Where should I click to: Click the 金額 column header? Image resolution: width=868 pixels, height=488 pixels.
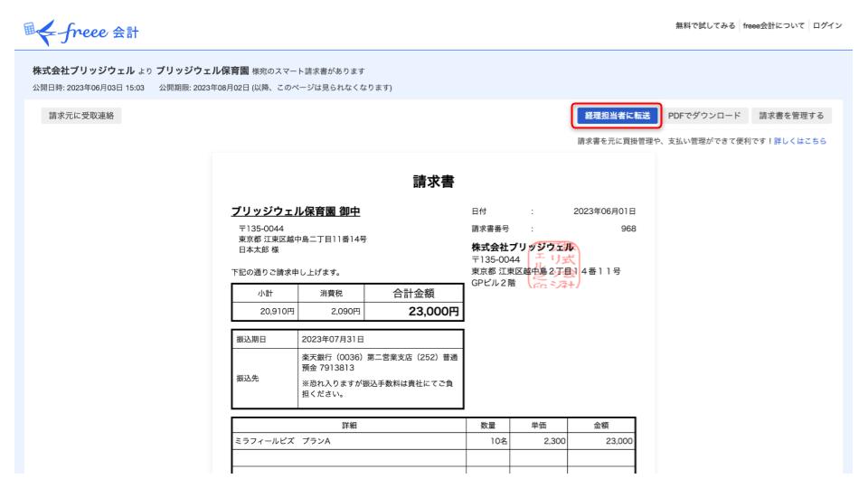tap(601, 425)
